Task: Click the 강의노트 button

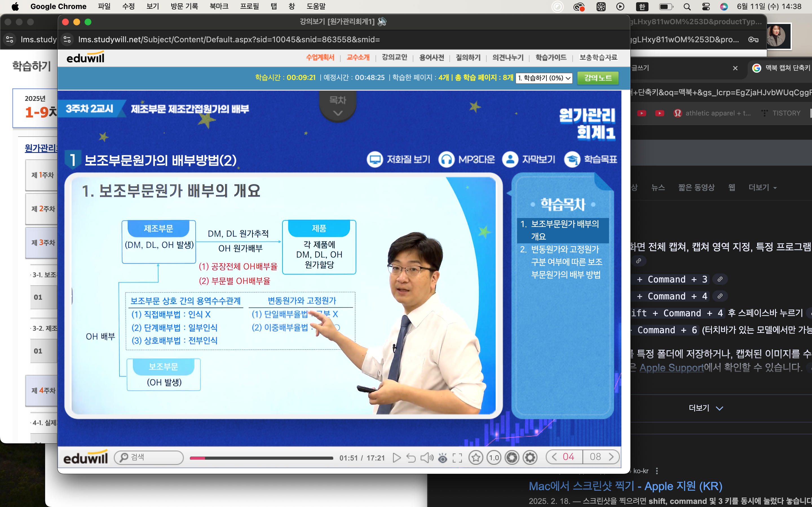Action: pos(598,78)
